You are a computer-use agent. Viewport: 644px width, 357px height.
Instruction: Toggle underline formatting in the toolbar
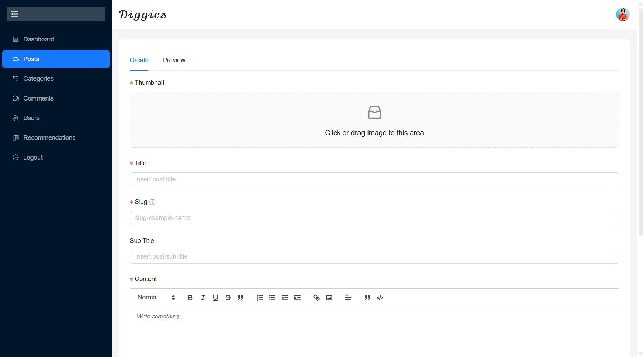[215, 298]
